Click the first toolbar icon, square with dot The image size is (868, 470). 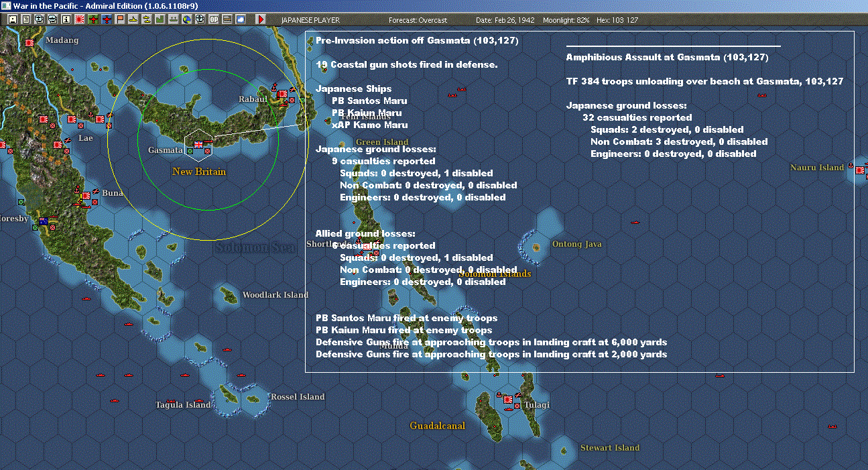point(13,19)
